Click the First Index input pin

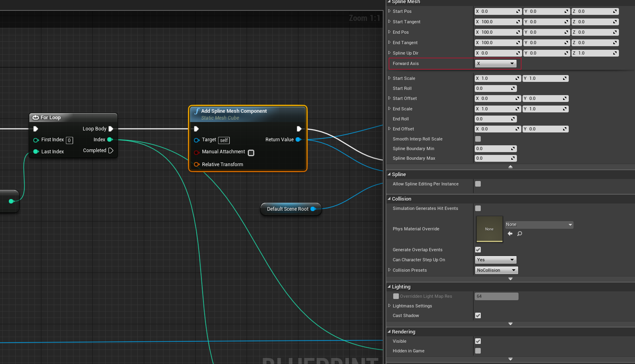(x=36, y=140)
